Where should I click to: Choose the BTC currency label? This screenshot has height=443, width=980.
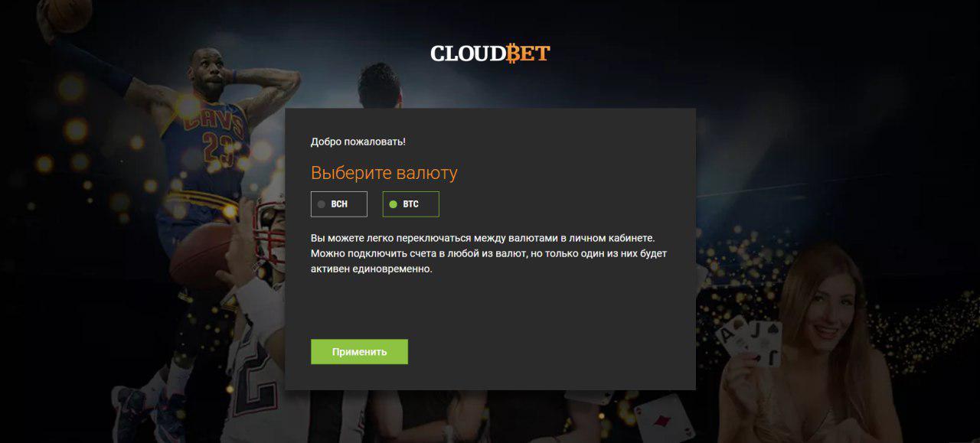(x=411, y=204)
